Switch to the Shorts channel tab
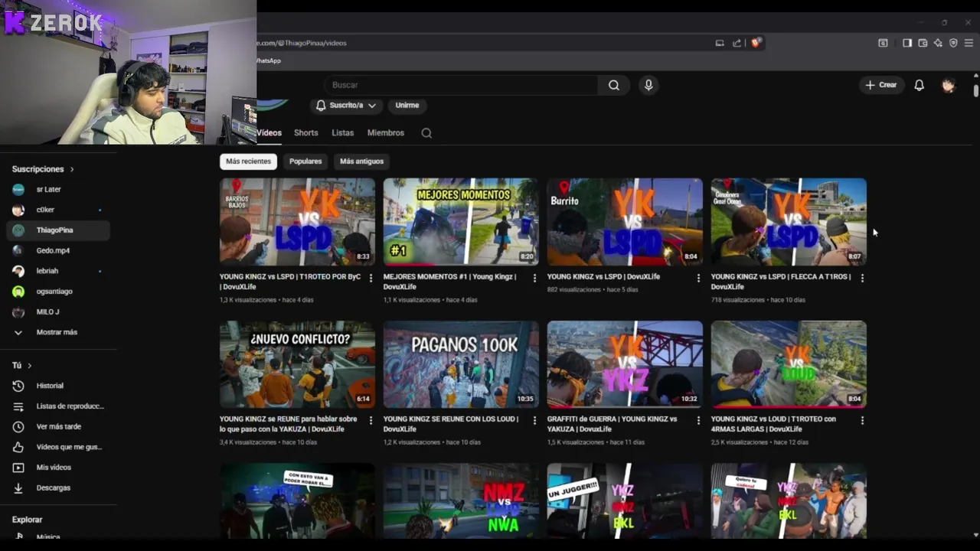 (x=305, y=133)
